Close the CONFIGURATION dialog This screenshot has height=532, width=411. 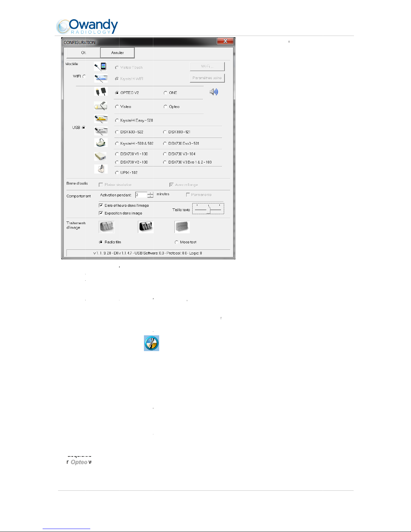coord(225,41)
